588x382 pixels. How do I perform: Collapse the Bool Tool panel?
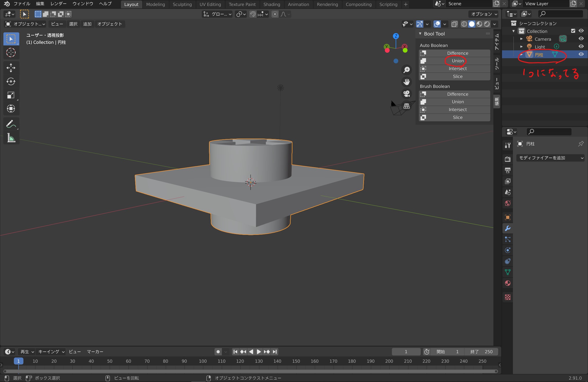[420, 34]
